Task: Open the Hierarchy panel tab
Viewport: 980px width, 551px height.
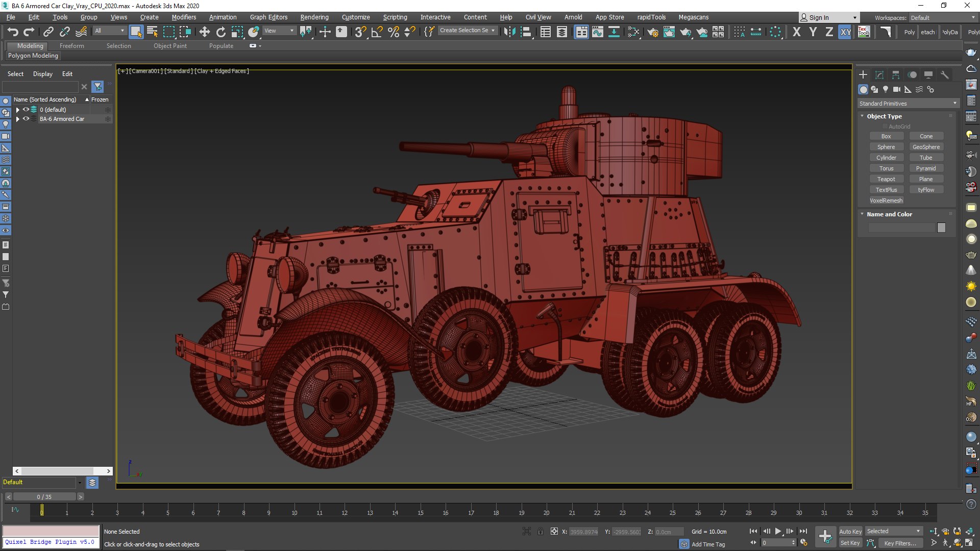Action: click(x=896, y=74)
